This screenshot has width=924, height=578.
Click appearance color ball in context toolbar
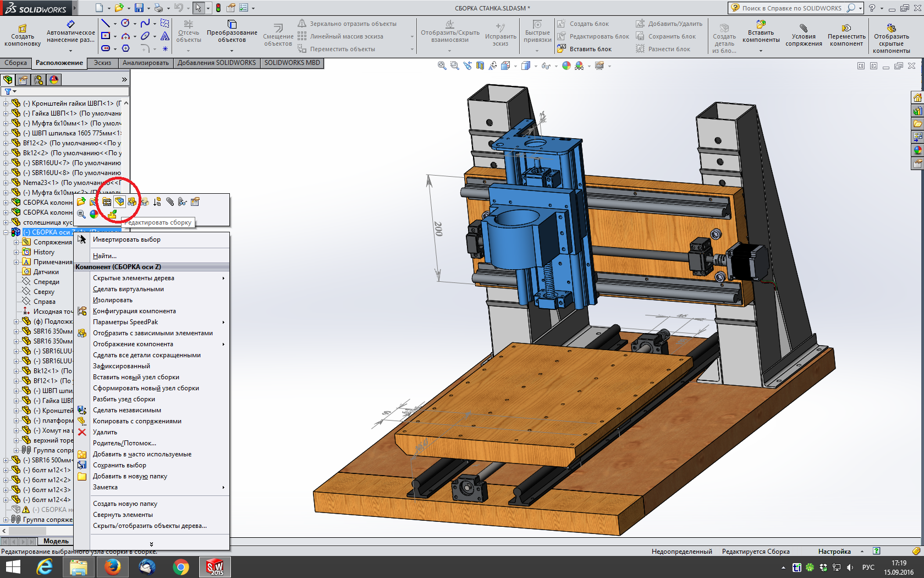coord(94,214)
